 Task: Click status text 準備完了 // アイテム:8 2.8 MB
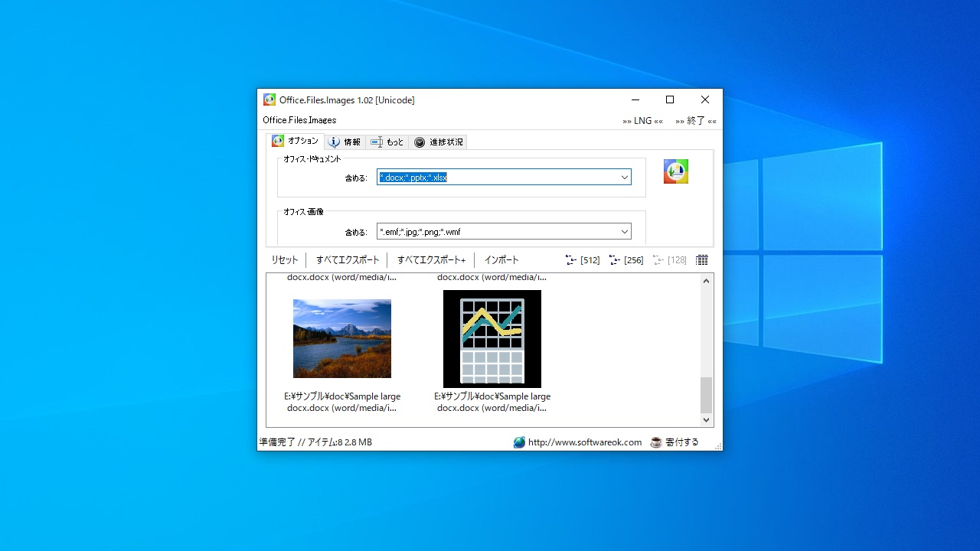(x=315, y=442)
